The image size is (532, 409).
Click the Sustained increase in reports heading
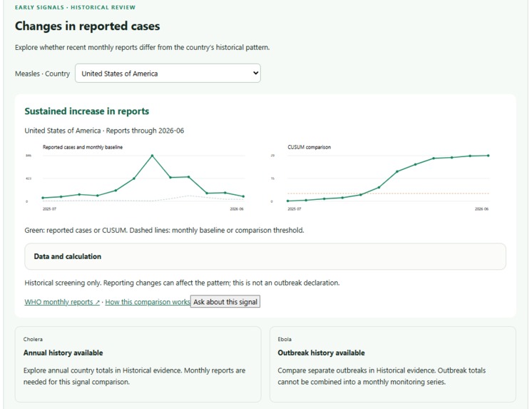[86, 111]
